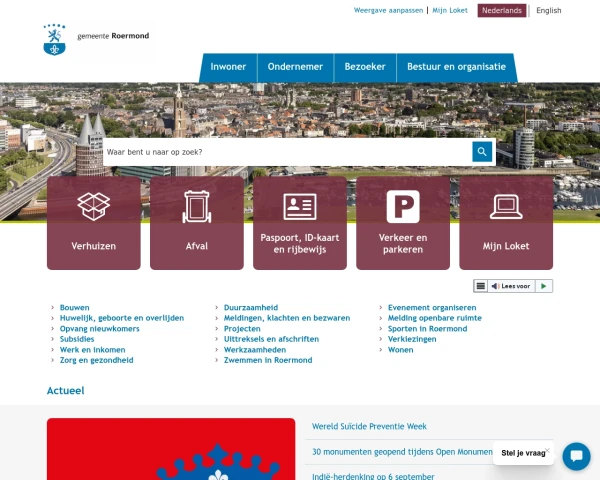Open the Wonen link

coord(401,349)
